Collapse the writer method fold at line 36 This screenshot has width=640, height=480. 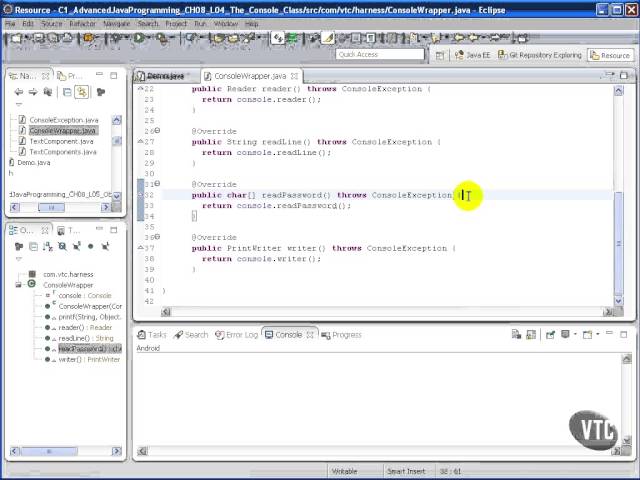click(157, 237)
